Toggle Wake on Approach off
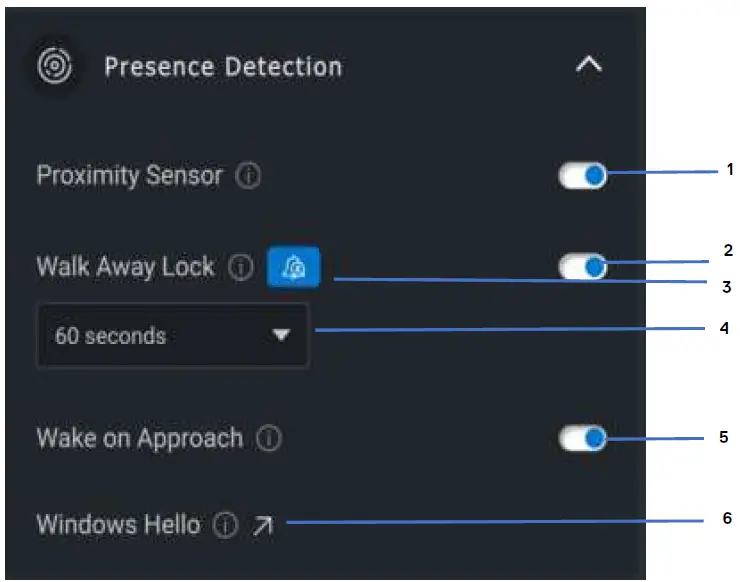The width and height of the screenshot is (740, 582). click(583, 439)
